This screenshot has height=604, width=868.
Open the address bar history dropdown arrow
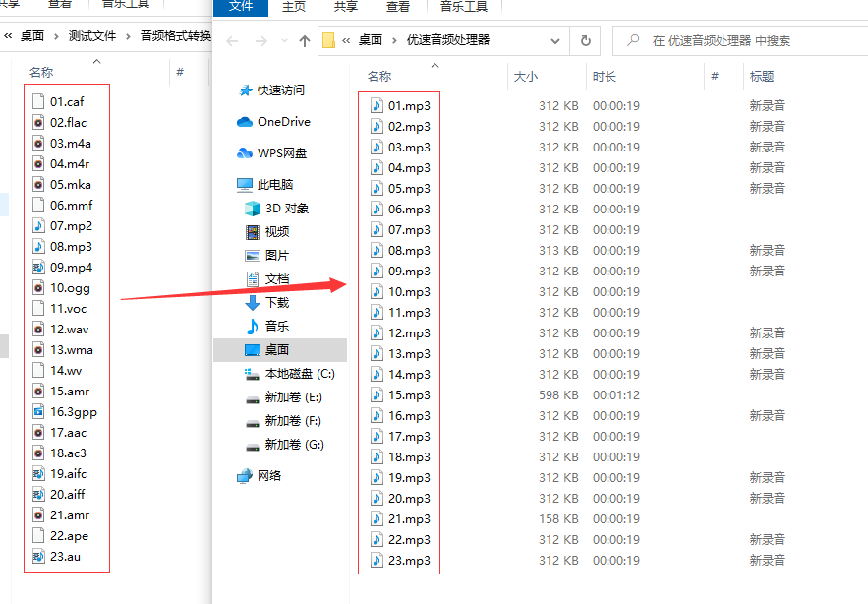pos(555,40)
